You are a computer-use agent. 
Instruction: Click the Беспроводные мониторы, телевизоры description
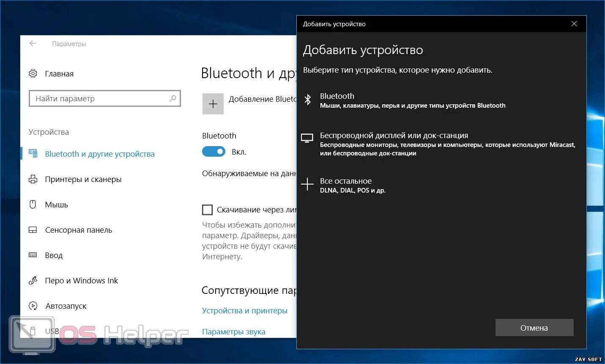coord(447,149)
